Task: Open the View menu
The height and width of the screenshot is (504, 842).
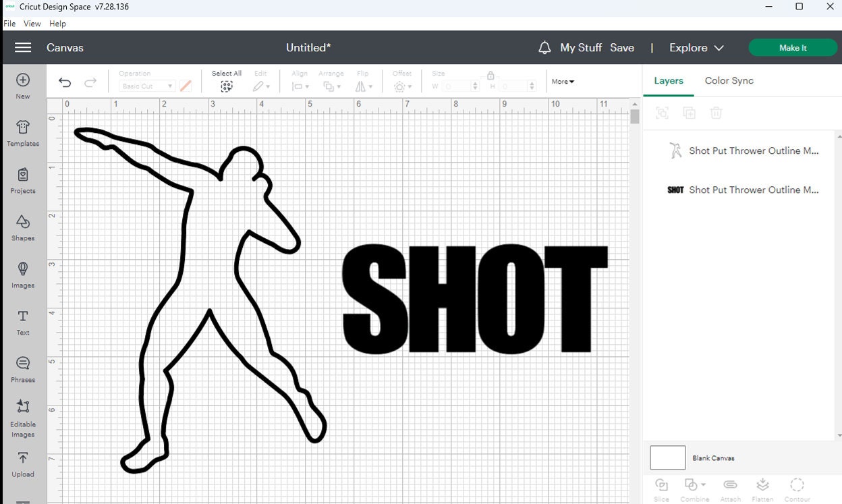Action: coord(32,23)
